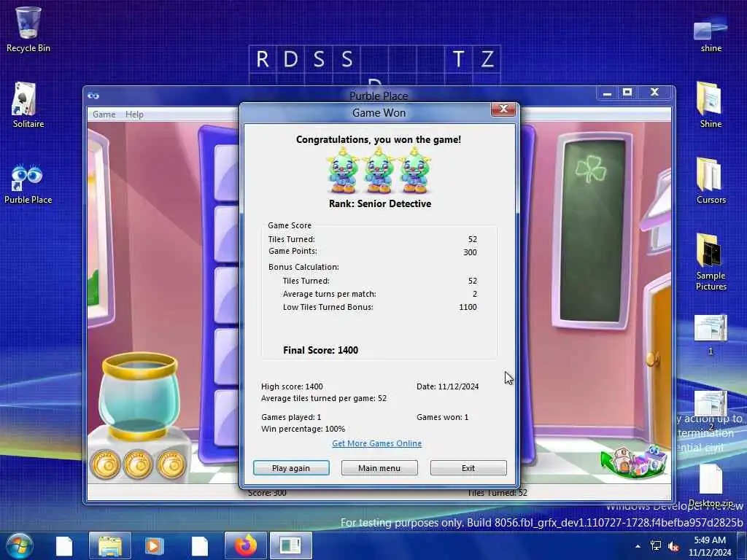Minimize the Purble Place window
This screenshot has height=560, width=747.
click(607, 93)
